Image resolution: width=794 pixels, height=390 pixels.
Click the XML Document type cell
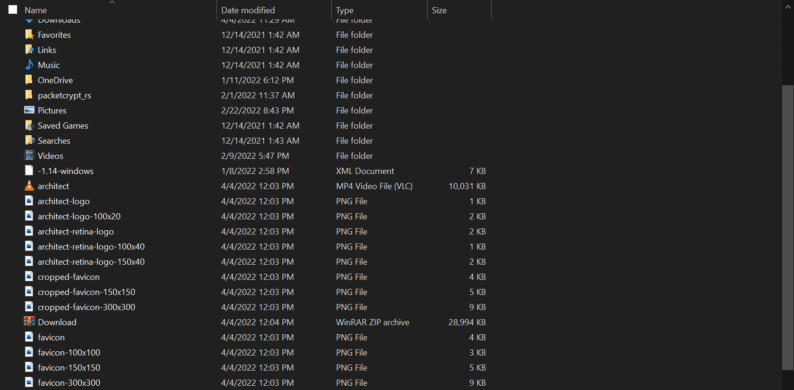pos(365,171)
